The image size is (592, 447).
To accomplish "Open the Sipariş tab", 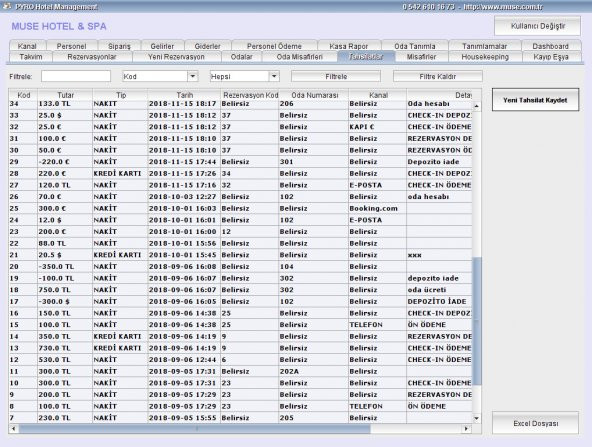I will [x=119, y=46].
